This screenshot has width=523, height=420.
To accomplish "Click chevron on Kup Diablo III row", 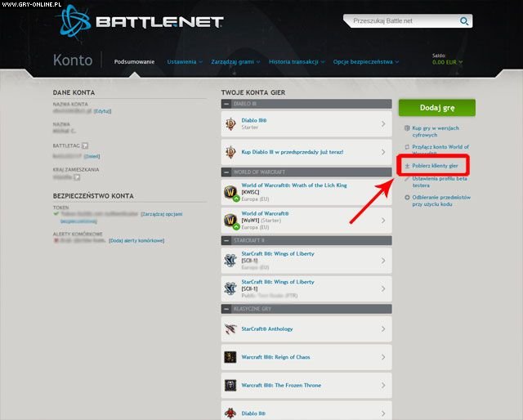I will pyautogui.click(x=383, y=152).
